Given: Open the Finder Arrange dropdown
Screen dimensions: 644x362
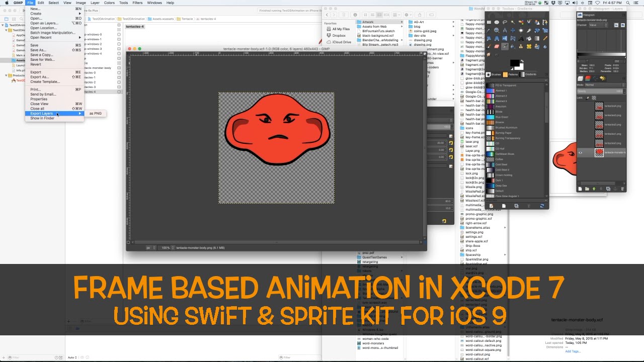Looking at the screenshot, I should click(x=396, y=15).
